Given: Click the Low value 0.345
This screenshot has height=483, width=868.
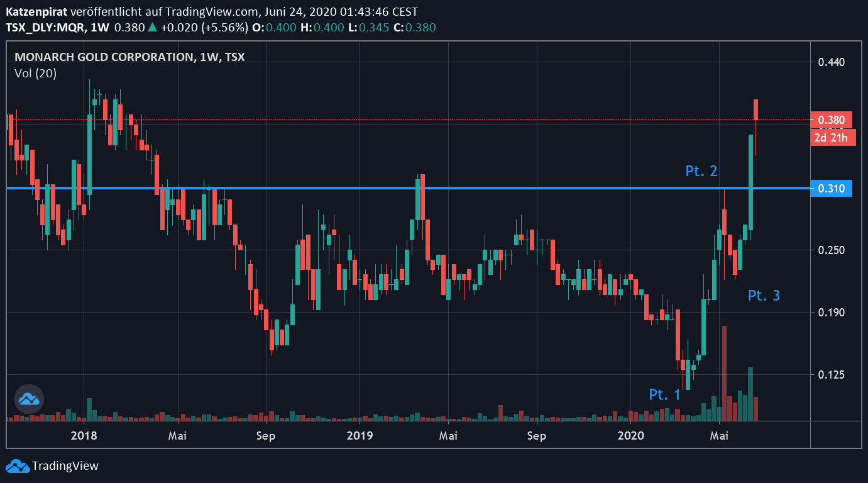Looking at the screenshot, I should (x=375, y=28).
